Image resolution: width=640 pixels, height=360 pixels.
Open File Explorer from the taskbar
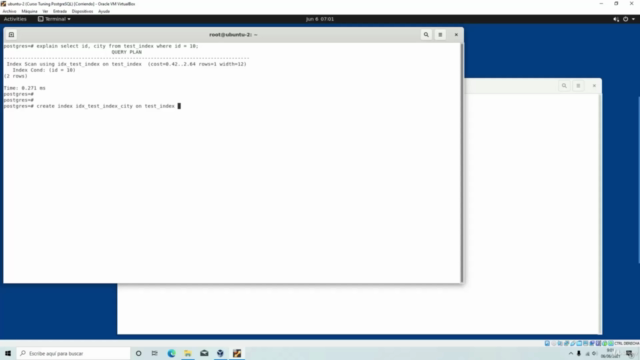click(188, 353)
